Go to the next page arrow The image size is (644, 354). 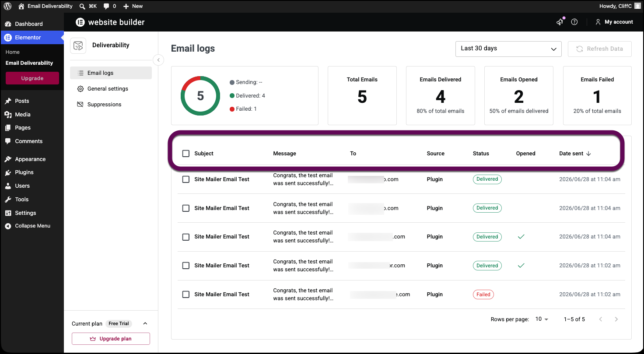click(616, 319)
